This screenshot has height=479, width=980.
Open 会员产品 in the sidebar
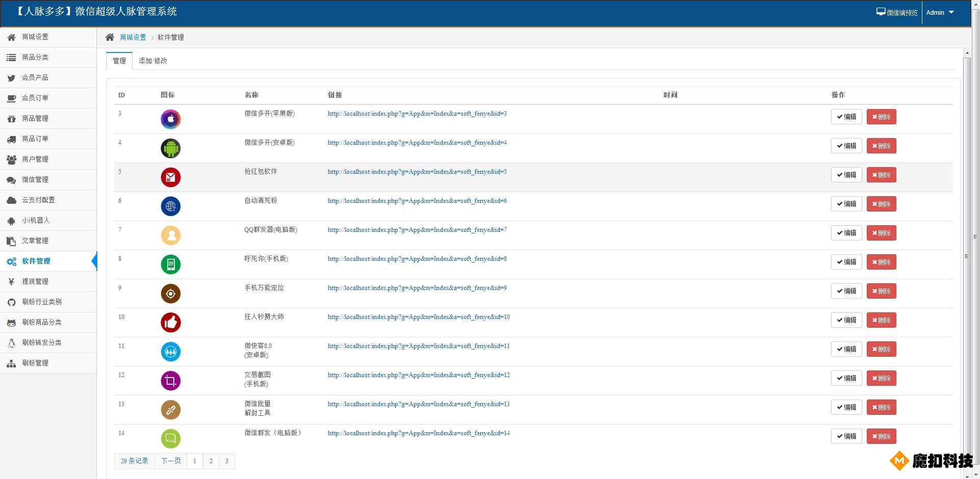(48, 78)
